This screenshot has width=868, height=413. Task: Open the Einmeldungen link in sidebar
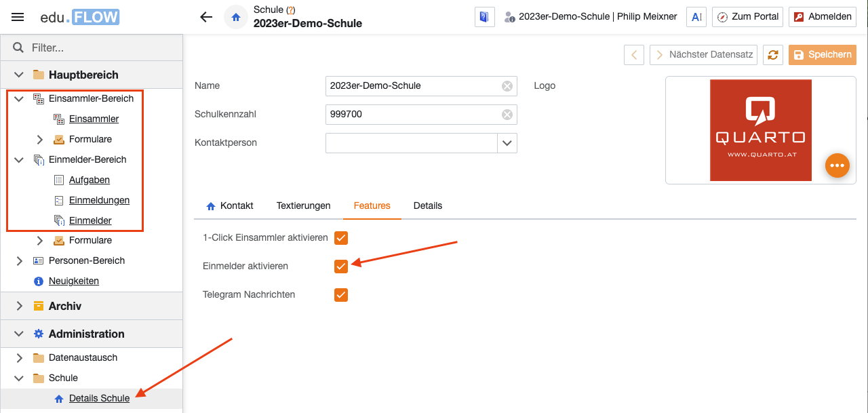[x=99, y=200]
